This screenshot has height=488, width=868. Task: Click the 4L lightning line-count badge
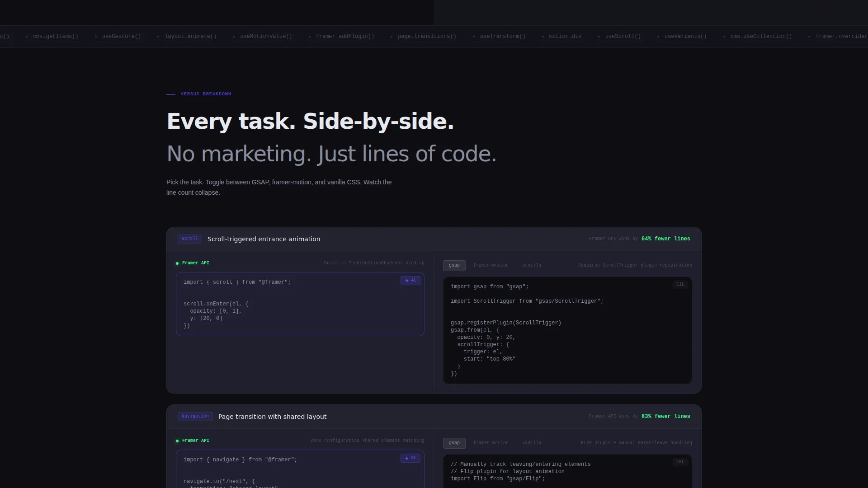pos(410,281)
